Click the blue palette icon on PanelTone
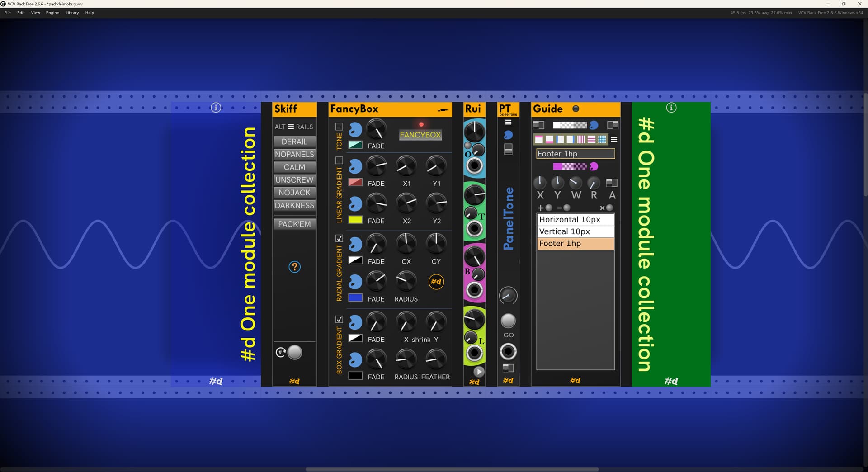The image size is (868, 472). click(x=508, y=135)
